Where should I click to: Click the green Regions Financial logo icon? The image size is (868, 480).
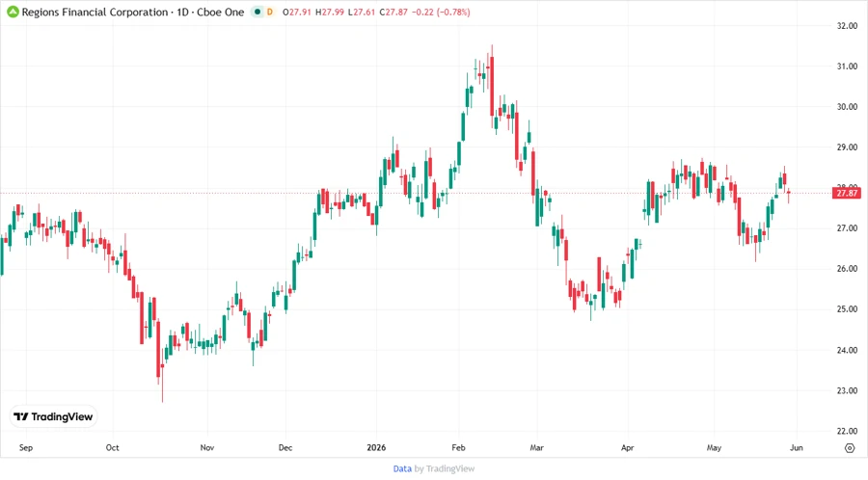[x=13, y=12]
